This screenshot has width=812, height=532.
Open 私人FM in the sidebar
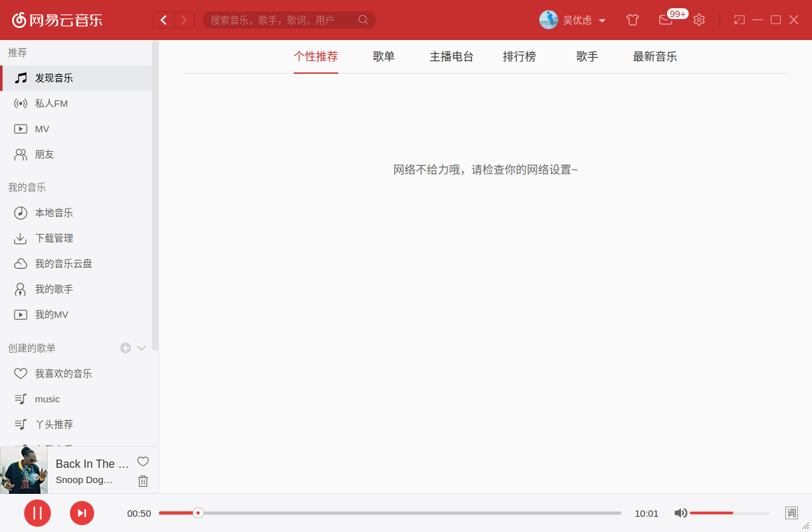(51, 104)
